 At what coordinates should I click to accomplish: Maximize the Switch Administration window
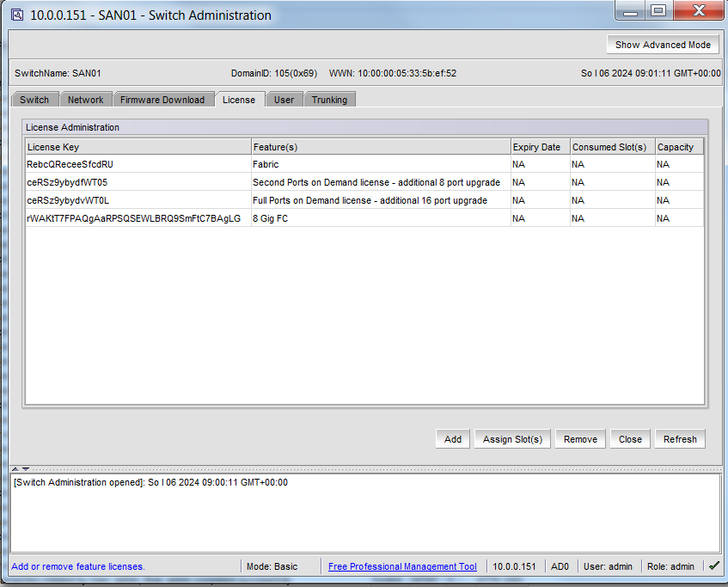658,11
